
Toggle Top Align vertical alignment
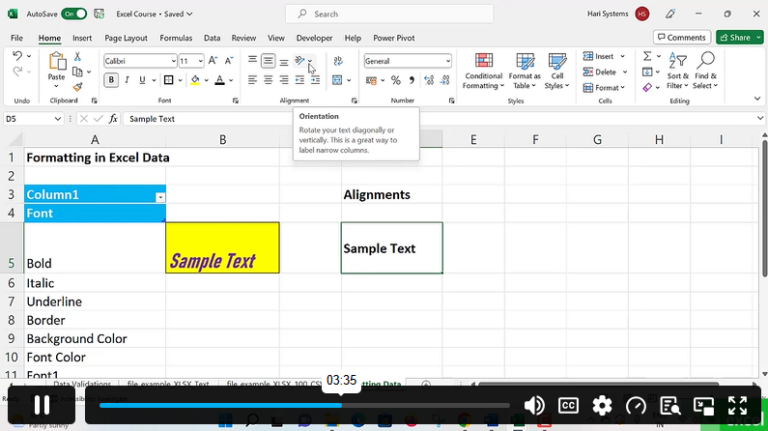[252, 61]
